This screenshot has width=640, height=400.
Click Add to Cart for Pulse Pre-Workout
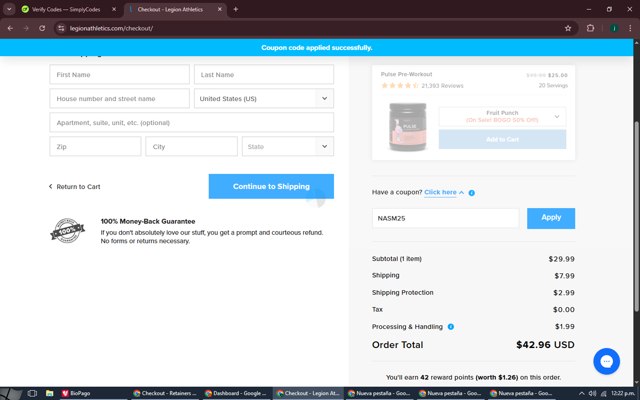point(502,139)
